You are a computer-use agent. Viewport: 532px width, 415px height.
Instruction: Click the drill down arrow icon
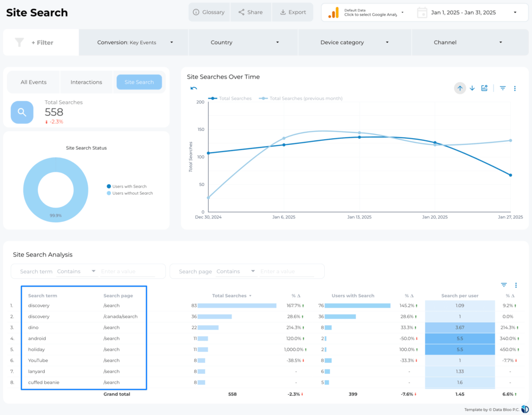pyautogui.click(x=472, y=88)
